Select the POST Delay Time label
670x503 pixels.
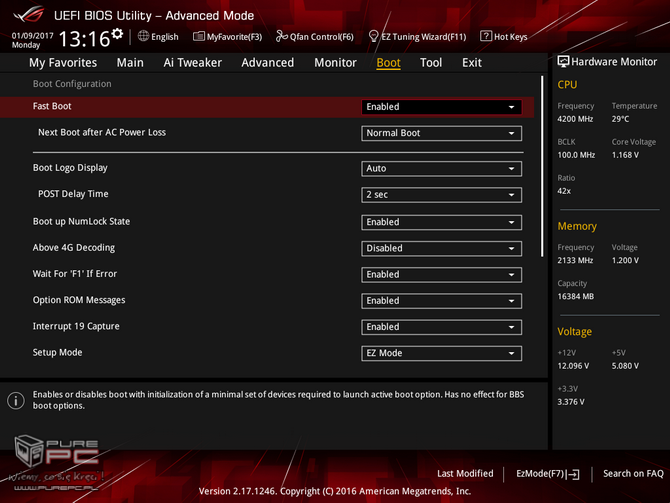click(x=73, y=194)
